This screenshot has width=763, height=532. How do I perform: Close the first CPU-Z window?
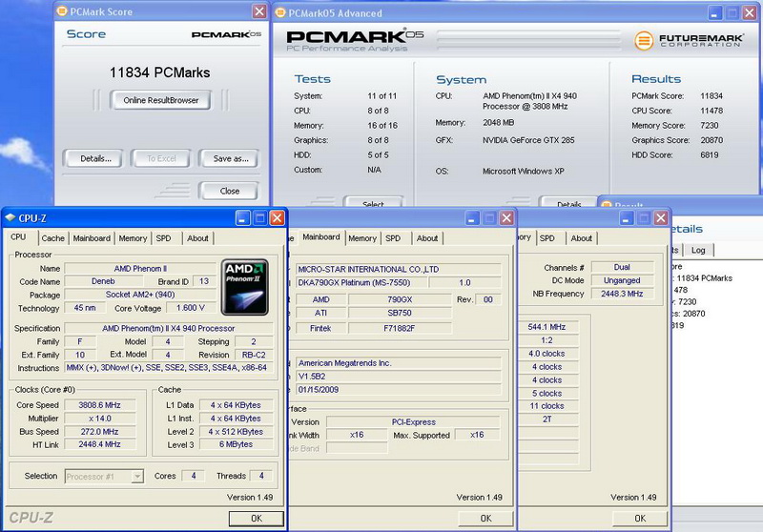tap(278, 218)
